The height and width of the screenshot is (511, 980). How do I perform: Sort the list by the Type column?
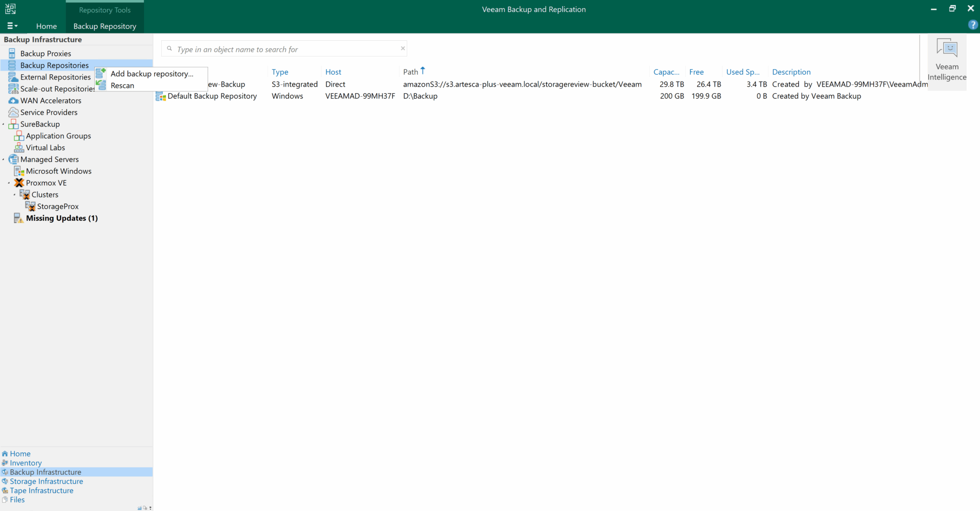(x=280, y=72)
